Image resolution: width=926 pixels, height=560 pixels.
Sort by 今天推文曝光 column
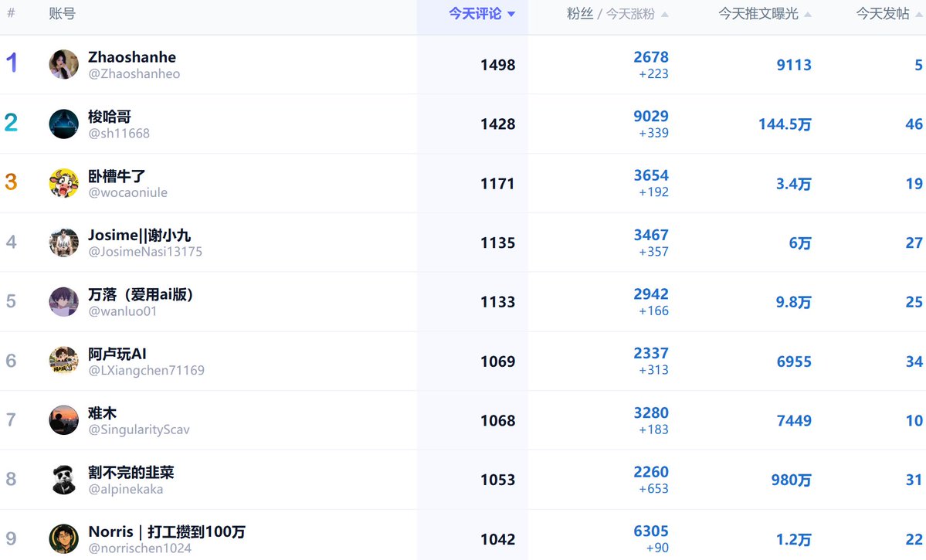[765, 14]
